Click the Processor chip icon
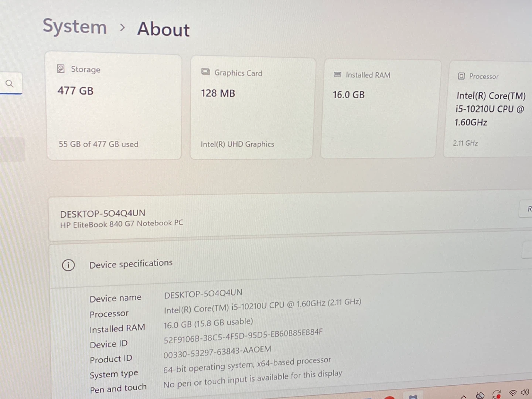 click(x=461, y=76)
